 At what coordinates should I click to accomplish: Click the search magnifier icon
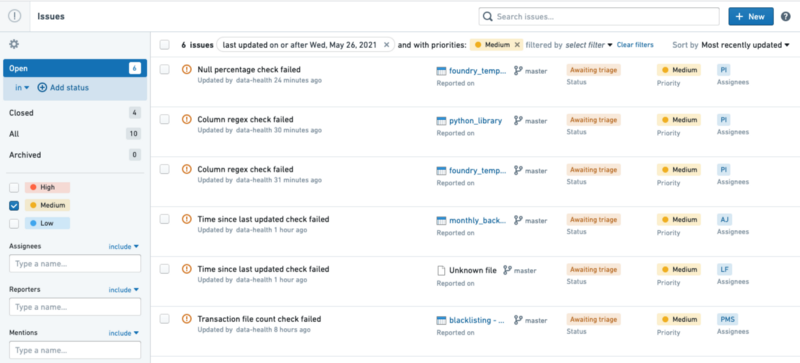pos(488,16)
